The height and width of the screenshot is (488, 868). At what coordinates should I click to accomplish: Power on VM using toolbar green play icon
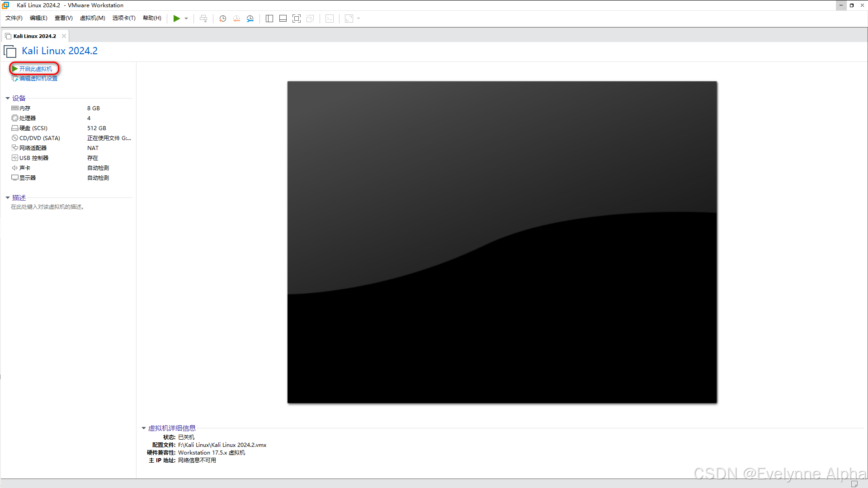click(177, 19)
